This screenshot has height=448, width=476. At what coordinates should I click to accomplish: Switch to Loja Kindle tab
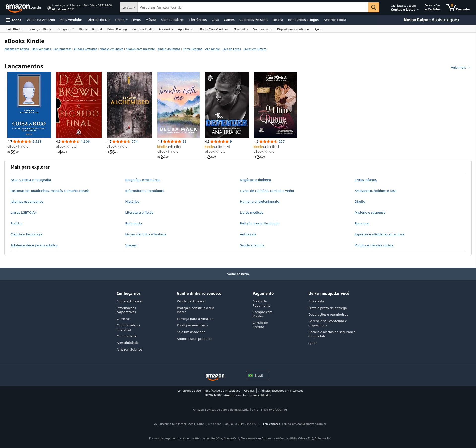tap(14, 29)
